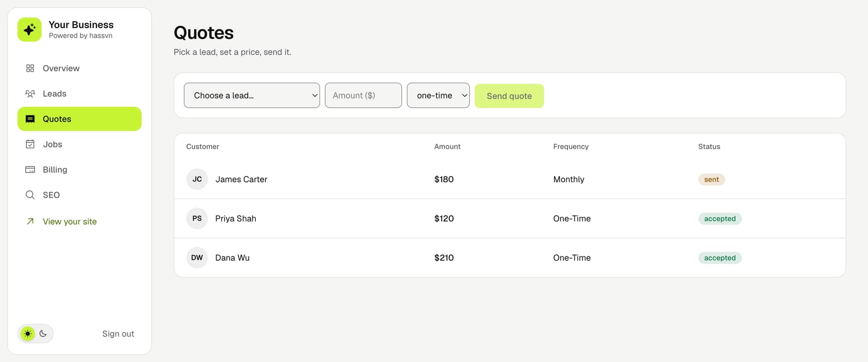Screen dimensions: 868x362
Task: Open the Jobs section
Action: (x=80, y=144)
